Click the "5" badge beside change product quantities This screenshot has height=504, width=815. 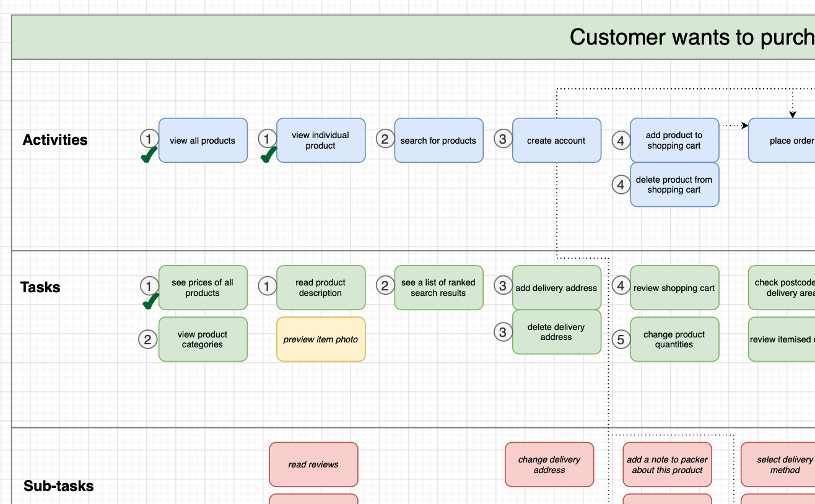[621, 339]
